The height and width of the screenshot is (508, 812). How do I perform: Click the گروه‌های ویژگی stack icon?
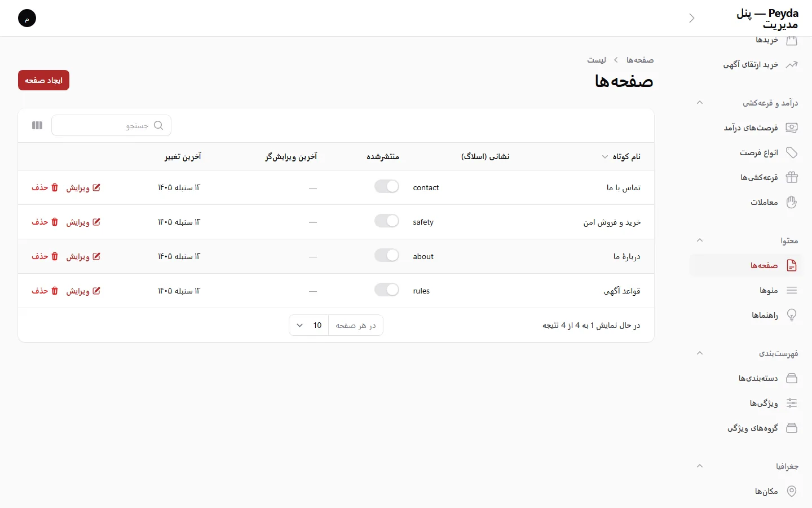(792, 428)
